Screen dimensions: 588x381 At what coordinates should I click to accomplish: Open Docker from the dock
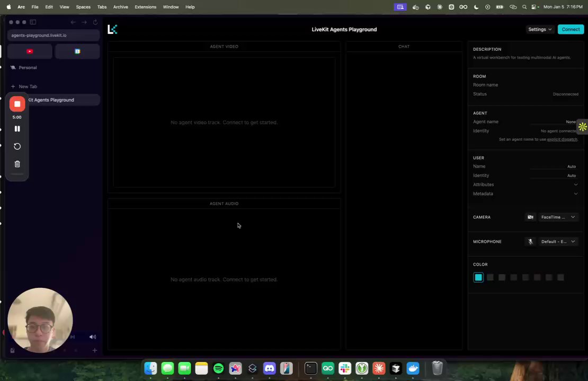[x=413, y=368]
